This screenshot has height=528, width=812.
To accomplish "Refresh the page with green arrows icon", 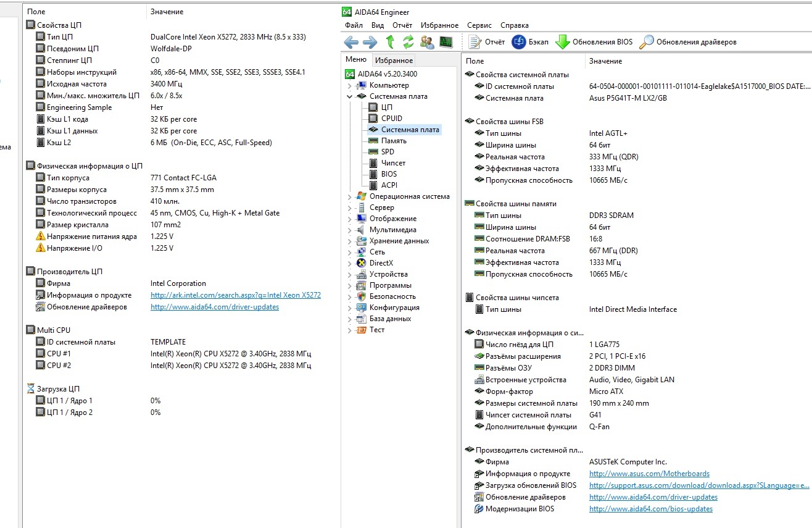I will [x=408, y=42].
